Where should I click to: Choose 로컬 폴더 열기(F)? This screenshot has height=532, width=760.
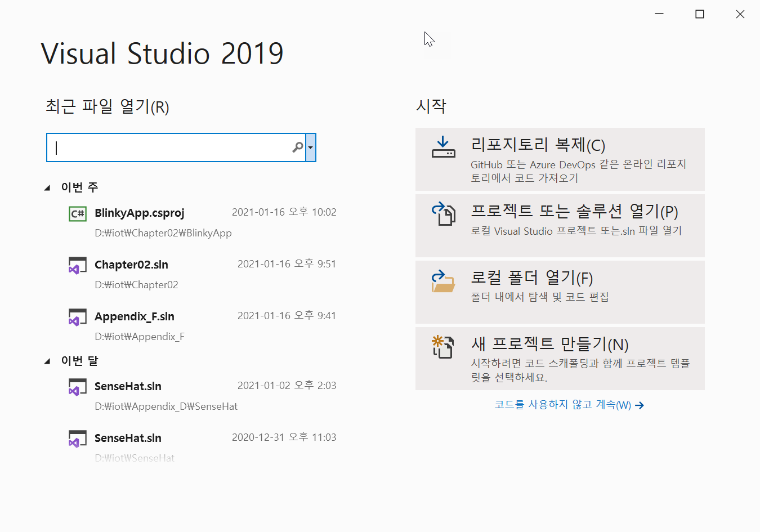pos(560,292)
